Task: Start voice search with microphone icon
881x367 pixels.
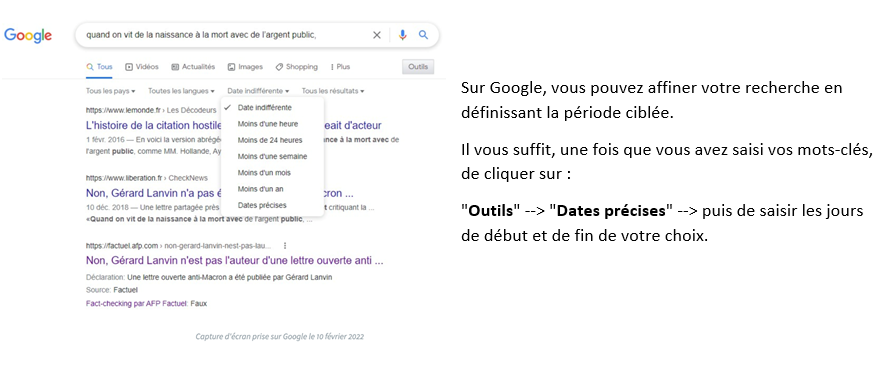Action: click(x=402, y=35)
